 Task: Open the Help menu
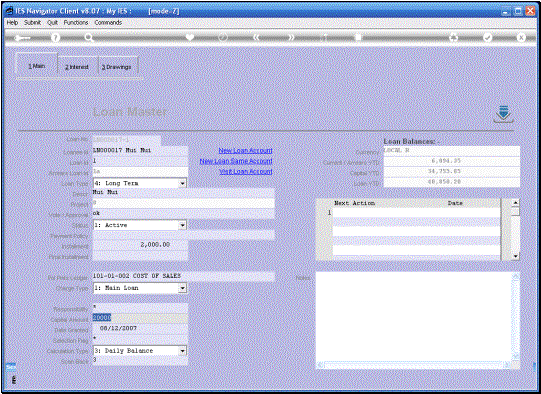pyautogui.click(x=12, y=22)
